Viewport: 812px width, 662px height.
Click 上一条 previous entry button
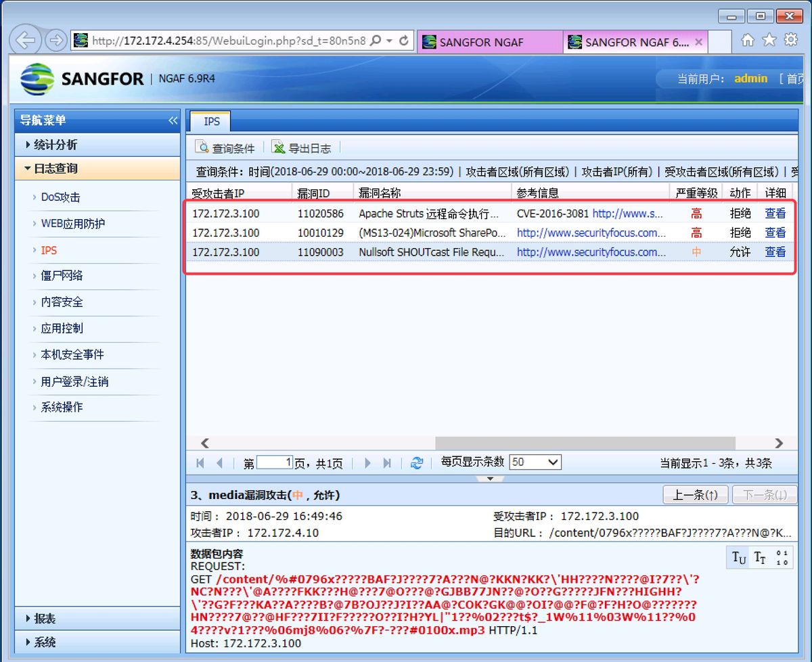tap(695, 495)
